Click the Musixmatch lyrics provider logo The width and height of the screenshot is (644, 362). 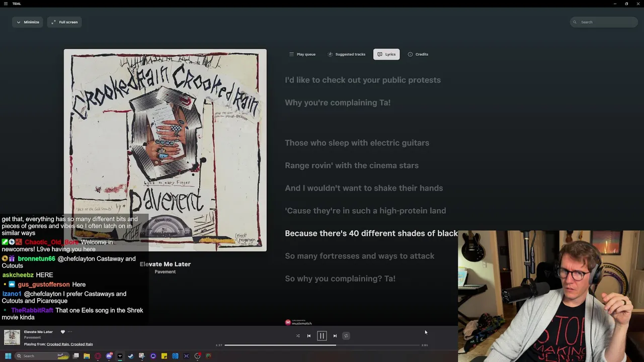tap(298, 322)
